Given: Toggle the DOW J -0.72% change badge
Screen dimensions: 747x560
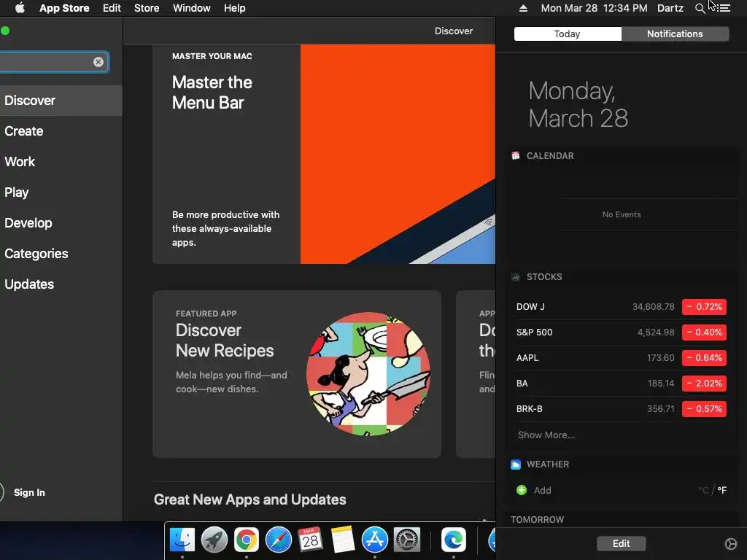Looking at the screenshot, I should tap(704, 307).
